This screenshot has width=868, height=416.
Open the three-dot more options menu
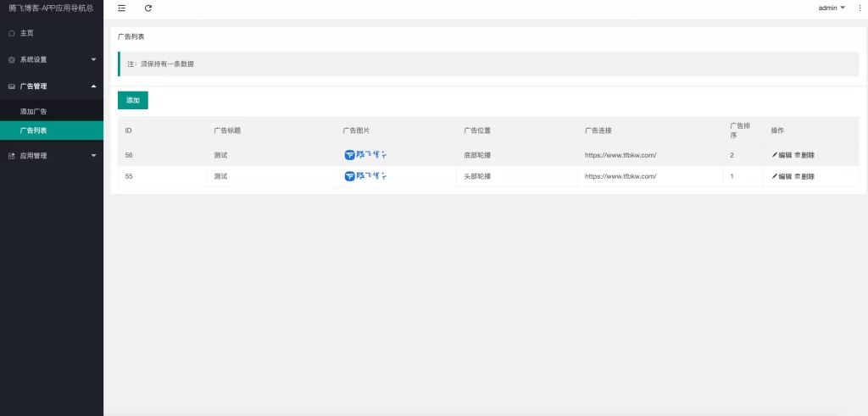tap(860, 8)
